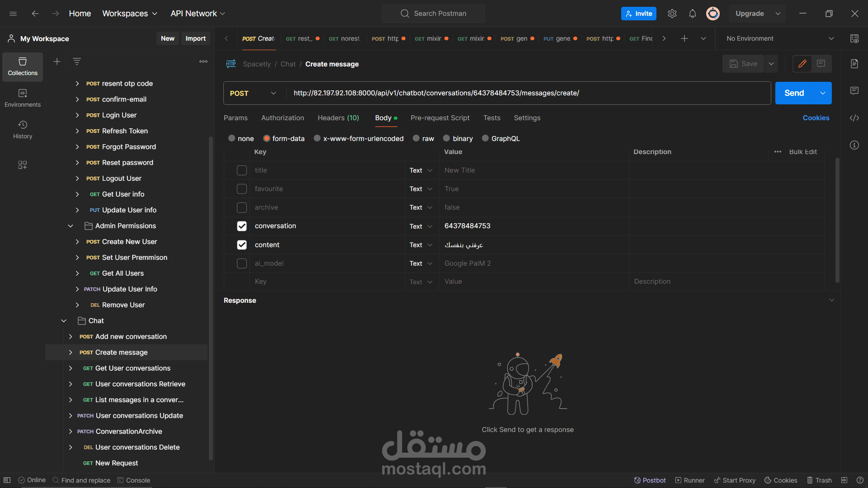868x488 pixels.
Task: Select the none body type
Action: point(232,138)
